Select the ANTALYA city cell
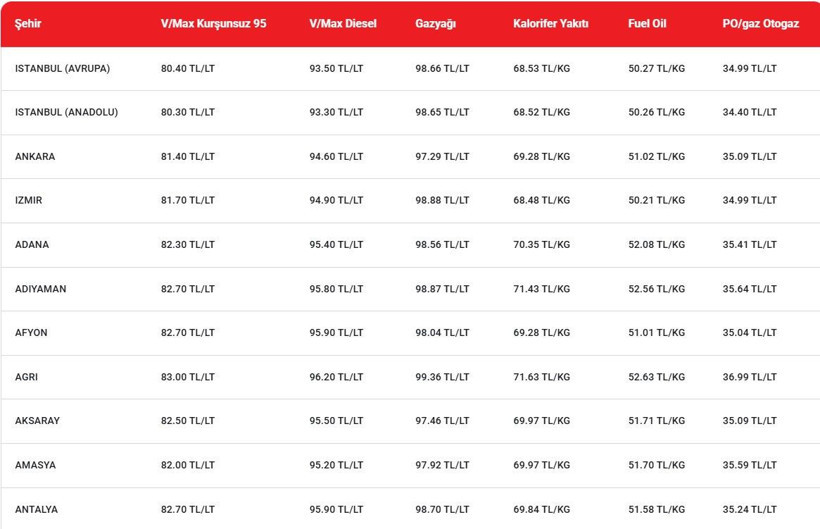This screenshot has height=529, width=820. pyautogui.click(x=36, y=509)
